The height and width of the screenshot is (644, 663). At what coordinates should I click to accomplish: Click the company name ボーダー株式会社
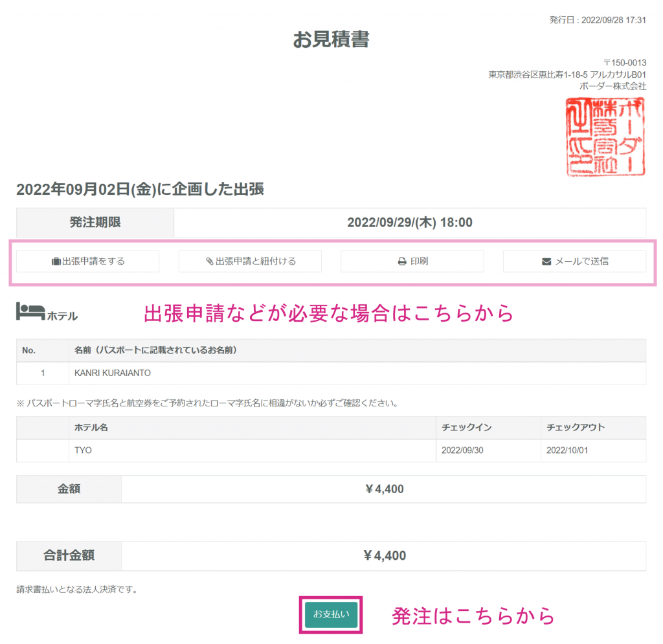tap(612, 86)
